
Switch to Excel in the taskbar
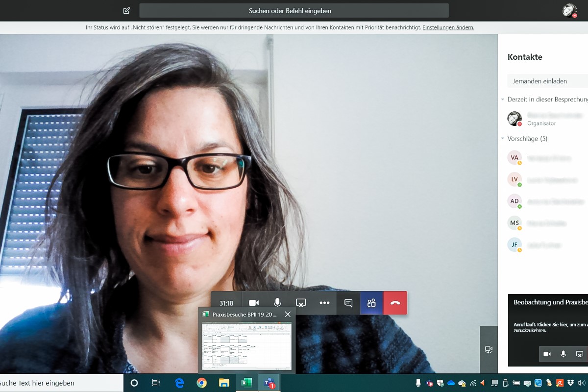point(246,383)
